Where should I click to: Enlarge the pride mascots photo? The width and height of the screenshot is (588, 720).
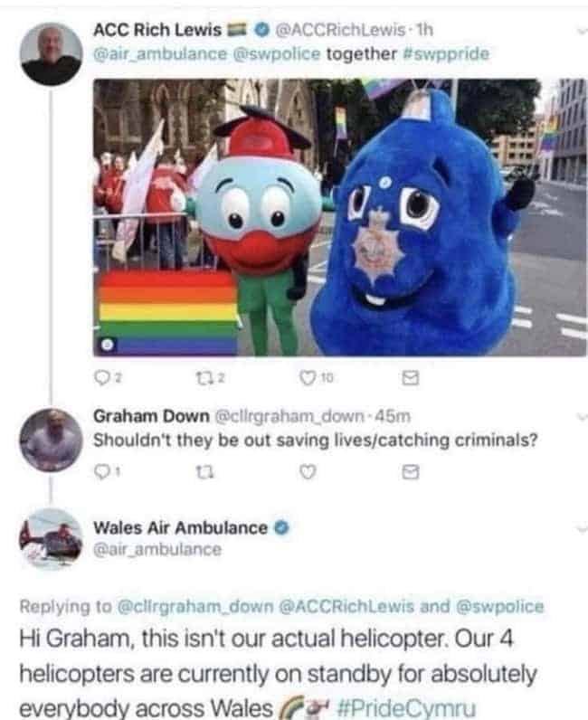340,217
